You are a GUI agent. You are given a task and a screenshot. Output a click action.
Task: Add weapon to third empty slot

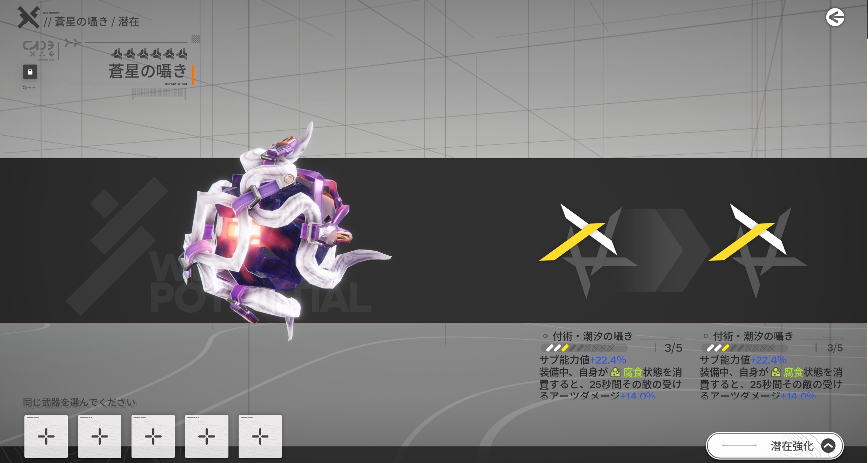point(153,436)
